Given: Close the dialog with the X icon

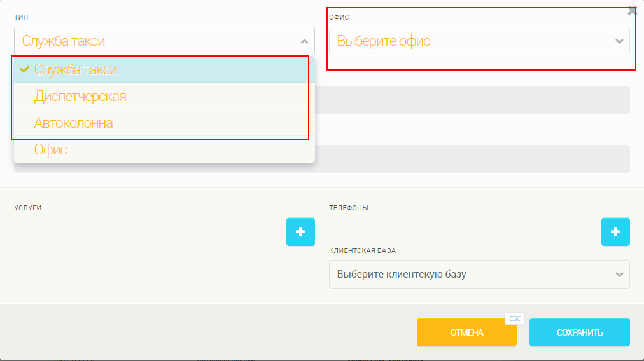Looking at the screenshot, I should click(x=632, y=11).
